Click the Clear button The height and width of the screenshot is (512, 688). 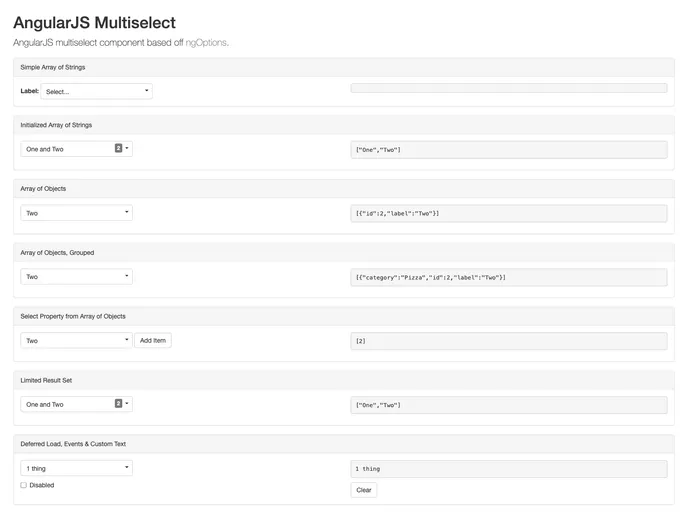point(364,490)
